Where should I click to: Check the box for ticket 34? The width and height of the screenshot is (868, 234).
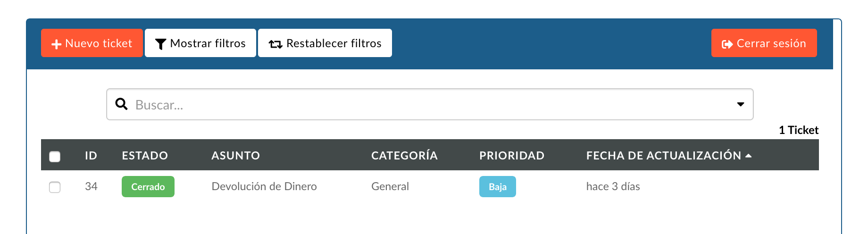pos(55,187)
